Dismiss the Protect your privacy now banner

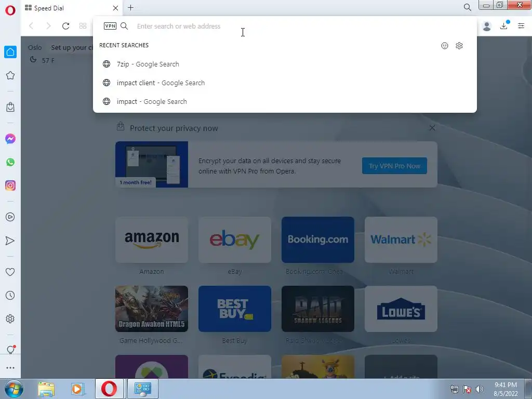coord(432,128)
